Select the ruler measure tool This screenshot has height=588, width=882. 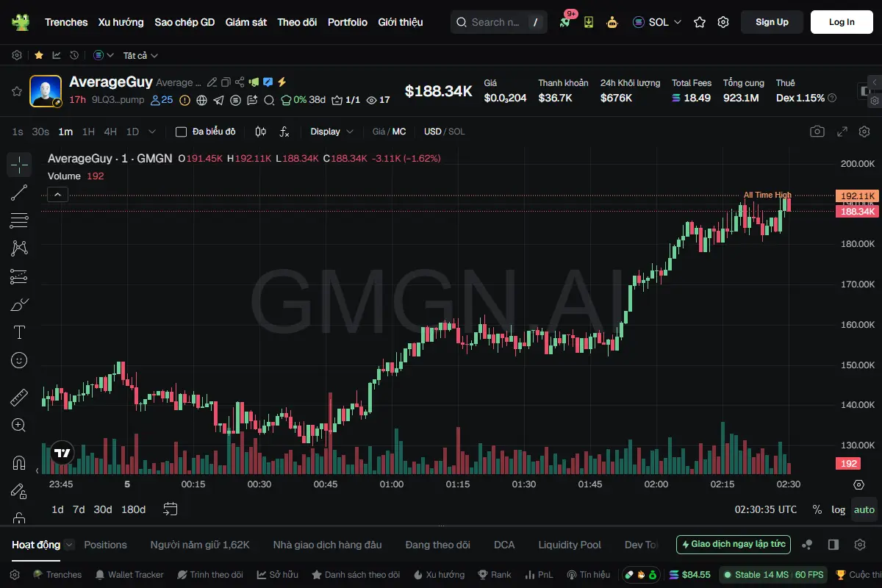click(x=19, y=398)
